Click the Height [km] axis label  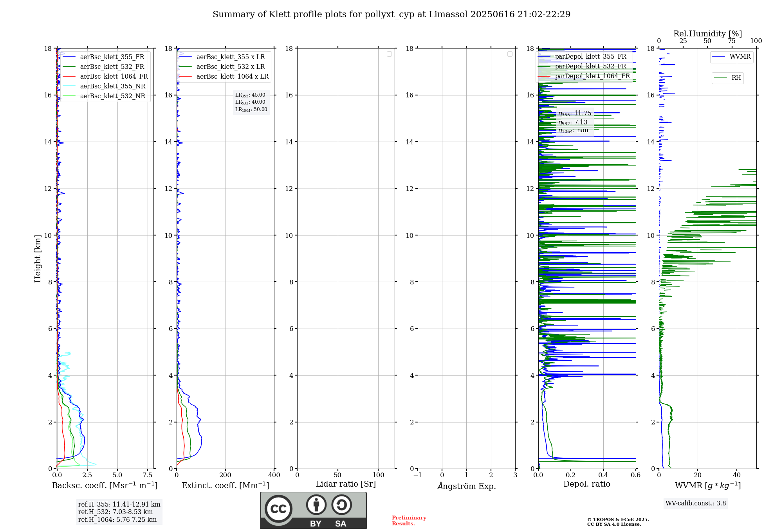(x=38, y=259)
